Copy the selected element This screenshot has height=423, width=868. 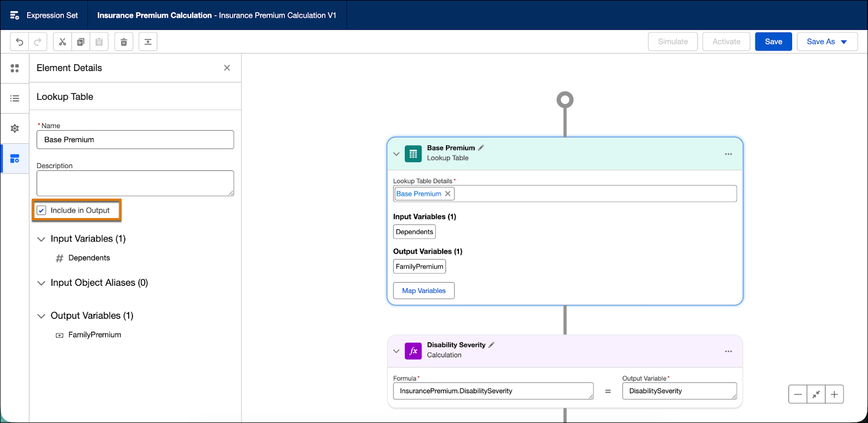click(x=81, y=42)
